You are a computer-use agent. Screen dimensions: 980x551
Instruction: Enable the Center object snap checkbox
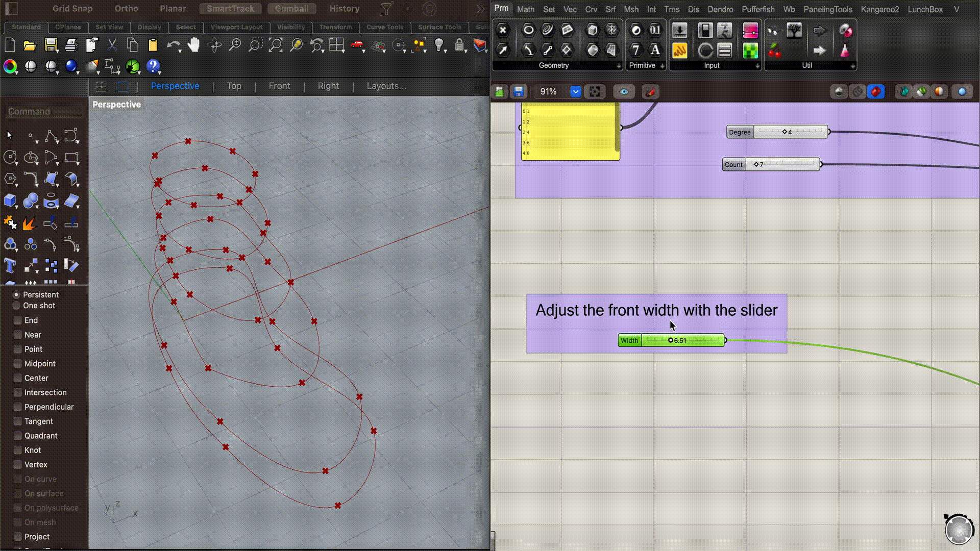17,378
